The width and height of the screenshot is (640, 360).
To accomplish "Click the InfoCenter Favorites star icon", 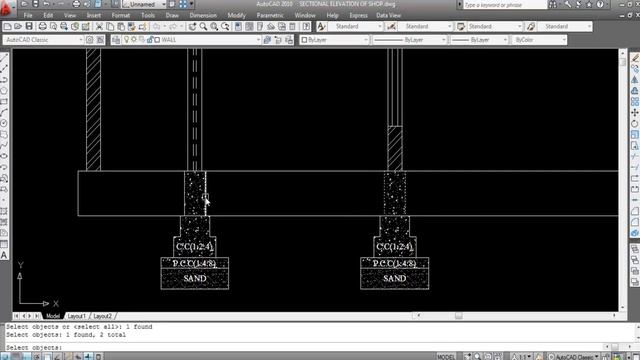I will coord(589,4).
